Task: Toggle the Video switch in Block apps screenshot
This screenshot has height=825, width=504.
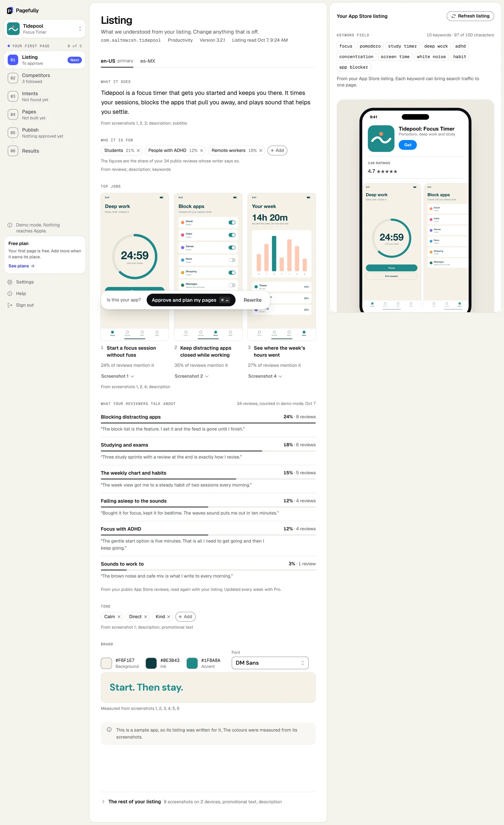Action: click(x=232, y=235)
